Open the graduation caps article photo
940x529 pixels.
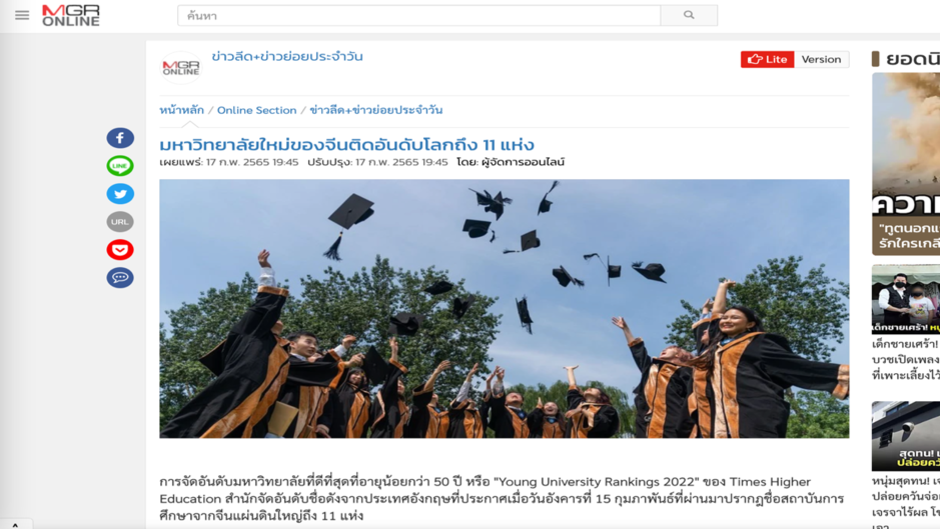click(504, 308)
